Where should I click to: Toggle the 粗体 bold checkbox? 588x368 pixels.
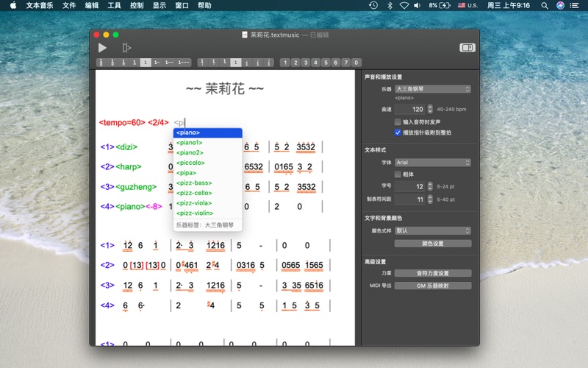[x=398, y=174]
